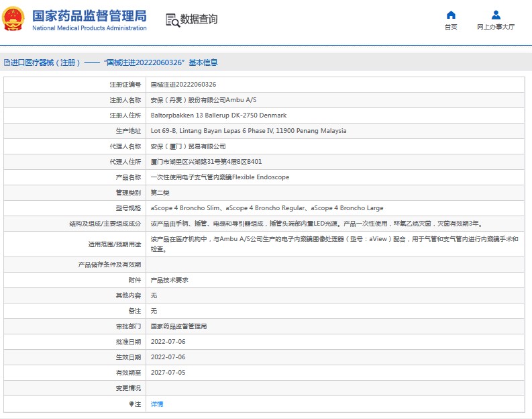This screenshot has width=532, height=419.
Task: Click the 变更情况 label
Action: pos(128,388)
